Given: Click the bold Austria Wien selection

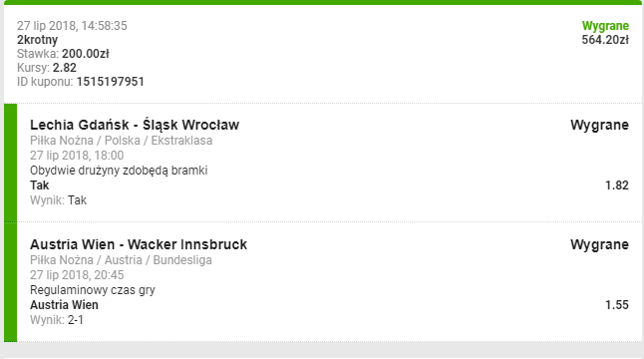Looking at the screenshot, I should click(64, 305).
